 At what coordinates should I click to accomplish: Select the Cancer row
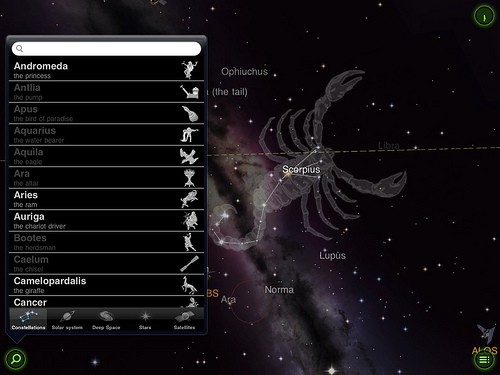point(106,302)
